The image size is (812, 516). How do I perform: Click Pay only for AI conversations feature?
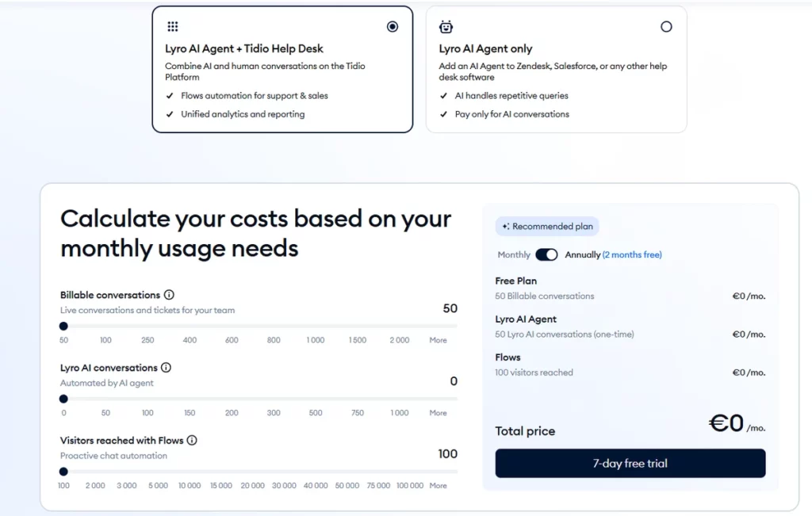(512, 114)
